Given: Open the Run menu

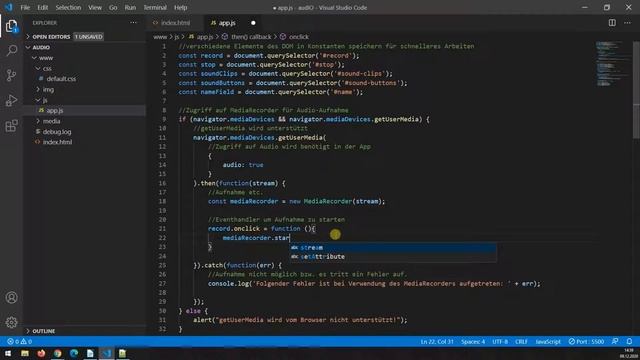Looking at the screenshot, I should pyautogui.click(x=130, y=7).
